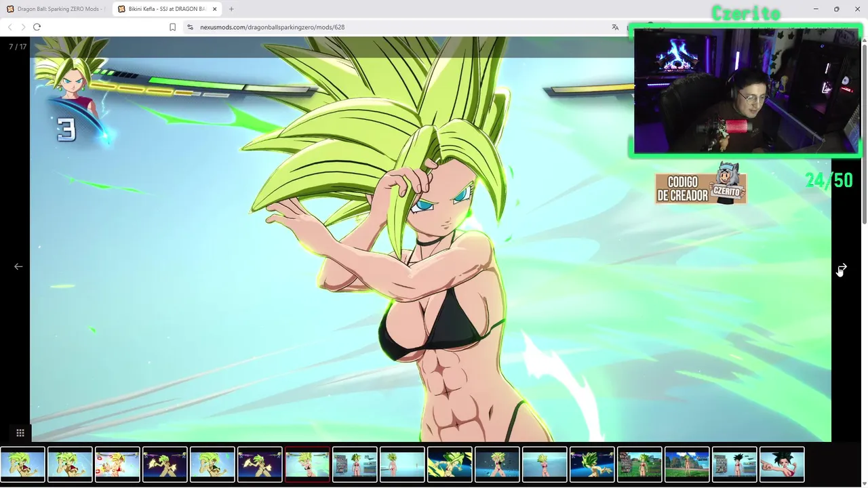Open the second gallery thumbnail
The image size is (868, 488).
pyautogui.click(x=70, y=464)
